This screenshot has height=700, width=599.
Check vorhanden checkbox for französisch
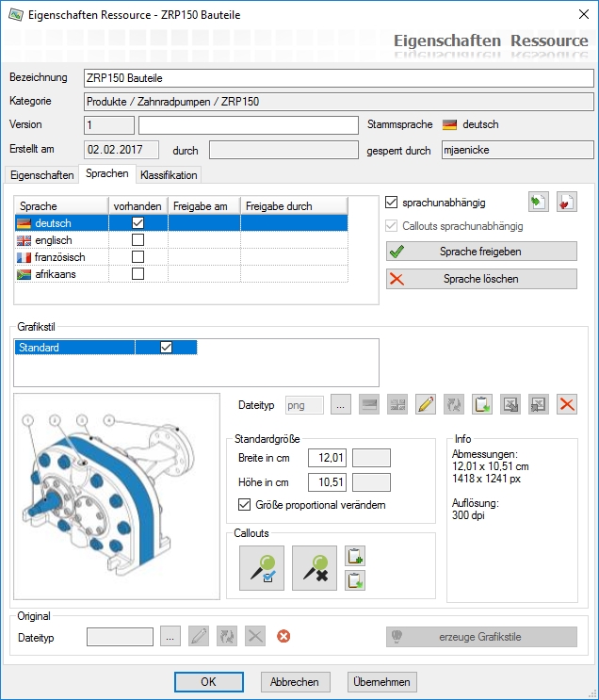138,256
